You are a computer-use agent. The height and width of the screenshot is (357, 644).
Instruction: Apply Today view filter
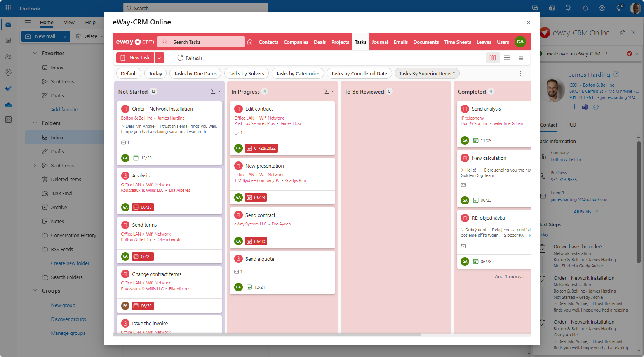pyautogui.click(x=155, y=73)
